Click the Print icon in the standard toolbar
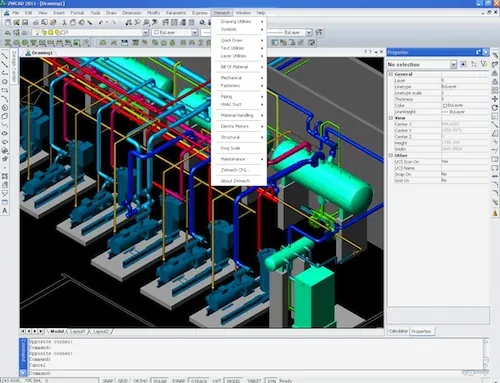The image size is (500, 383). 35,23
